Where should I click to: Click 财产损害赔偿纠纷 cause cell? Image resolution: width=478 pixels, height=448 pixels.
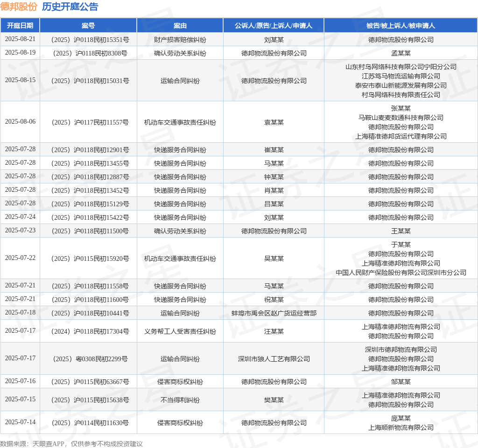(x=180, y=40)
